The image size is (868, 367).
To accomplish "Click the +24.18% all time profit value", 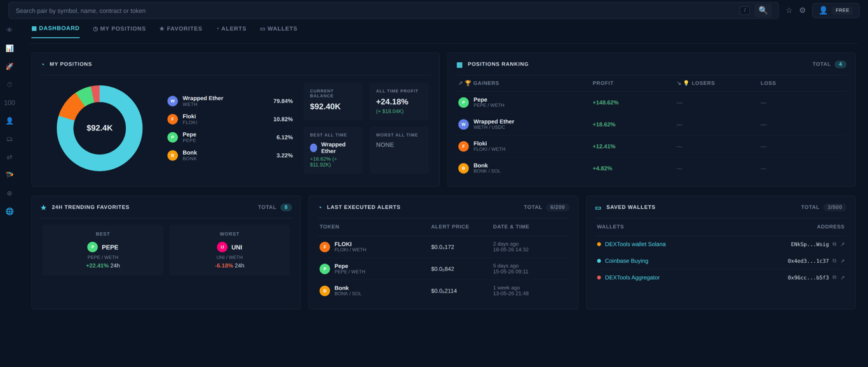I will 392,102.
